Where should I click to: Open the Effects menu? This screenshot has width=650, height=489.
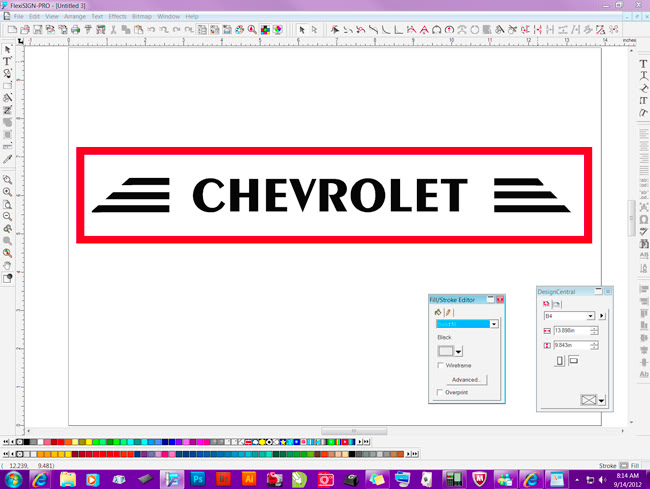117,17
